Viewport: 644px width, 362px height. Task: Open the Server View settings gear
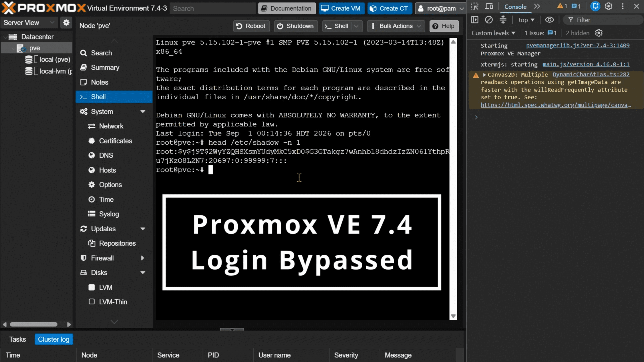point(66,23)
